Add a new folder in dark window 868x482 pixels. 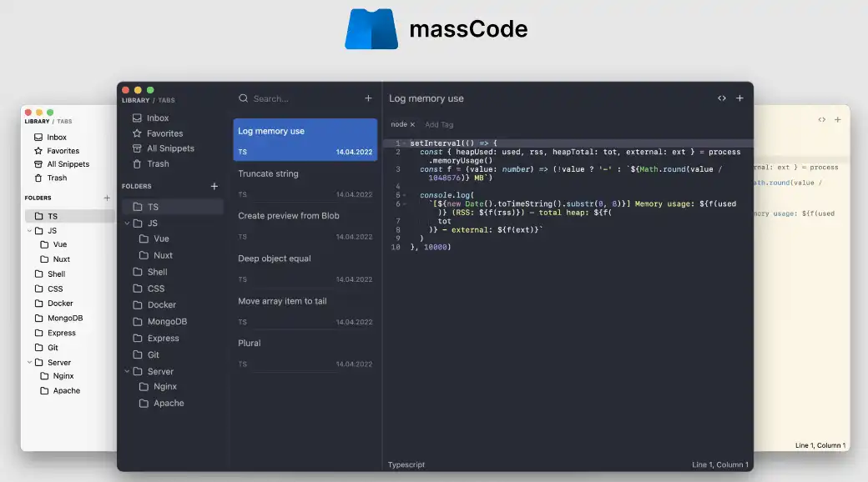pos(214,187)
